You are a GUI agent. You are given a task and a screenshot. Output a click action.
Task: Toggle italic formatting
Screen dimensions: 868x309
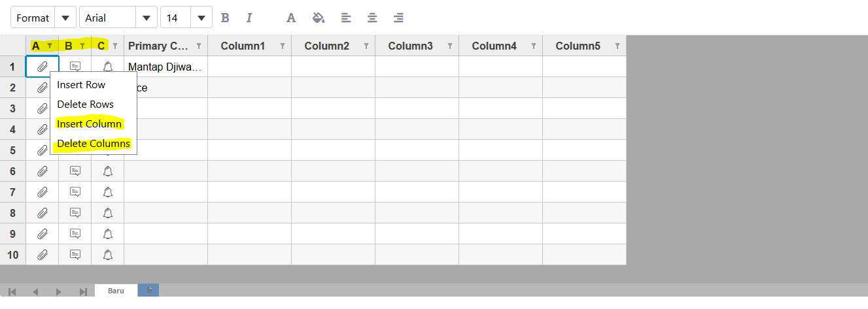tap(249, 18)
